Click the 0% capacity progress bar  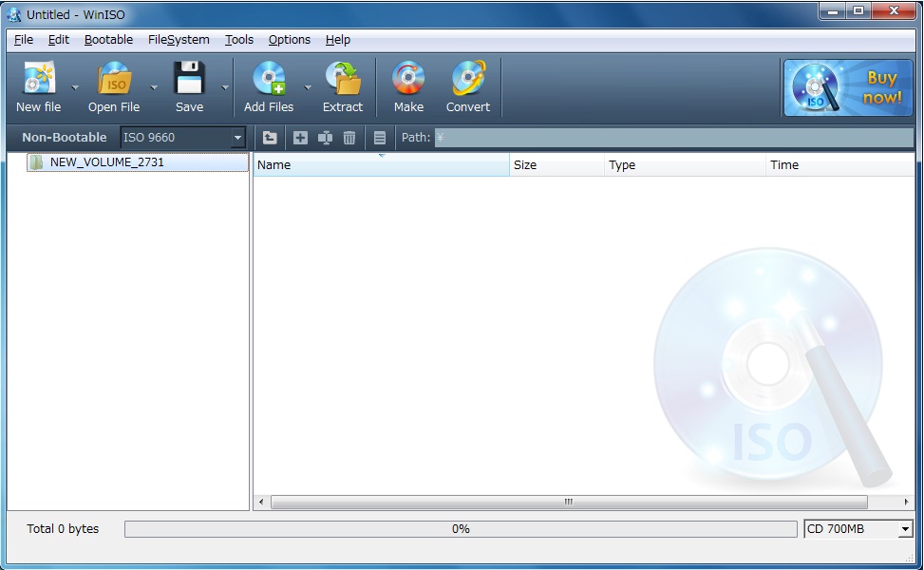point(461,529)
